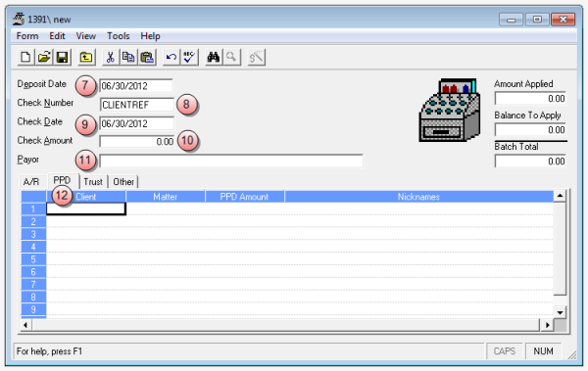
Task: Open the Tools menu
Action: click(119, 36)
